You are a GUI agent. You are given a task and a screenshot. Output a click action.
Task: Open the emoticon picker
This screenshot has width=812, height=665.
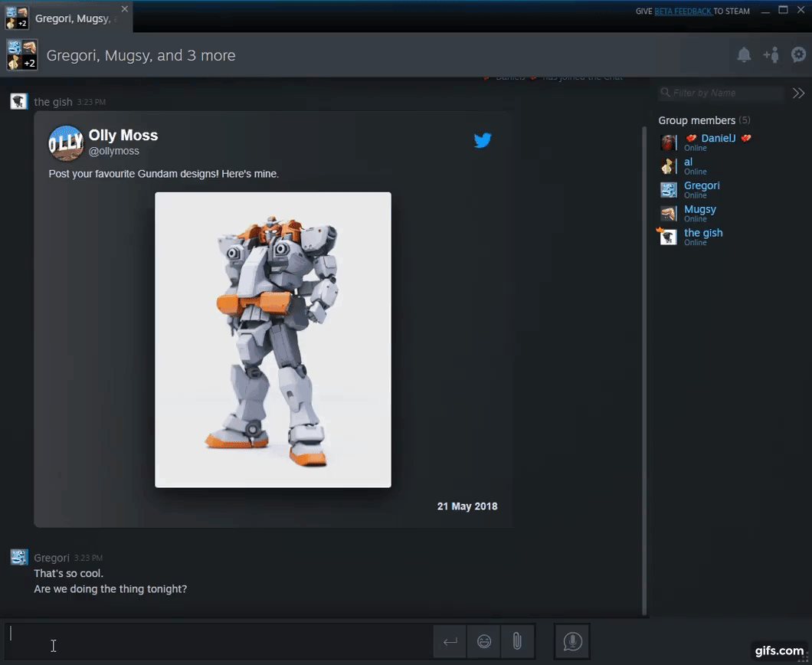tap(484, 641)
